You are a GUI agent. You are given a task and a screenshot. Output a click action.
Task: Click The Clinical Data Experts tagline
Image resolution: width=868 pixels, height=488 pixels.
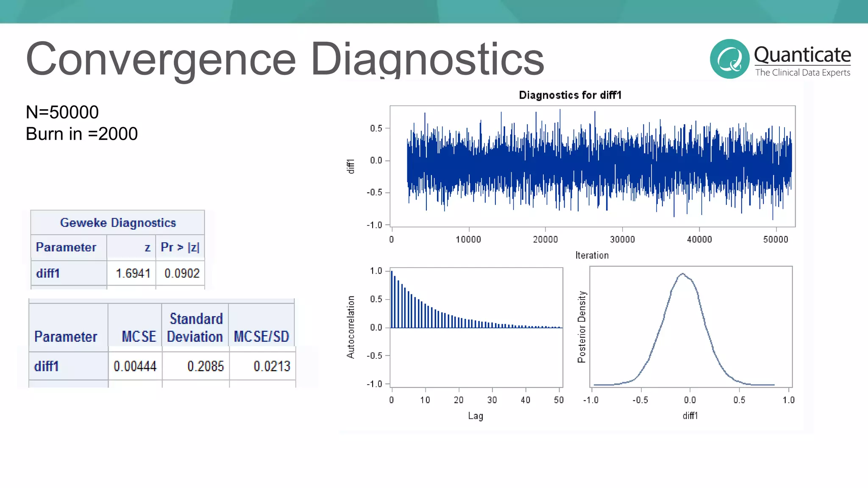tap(802, 72)
